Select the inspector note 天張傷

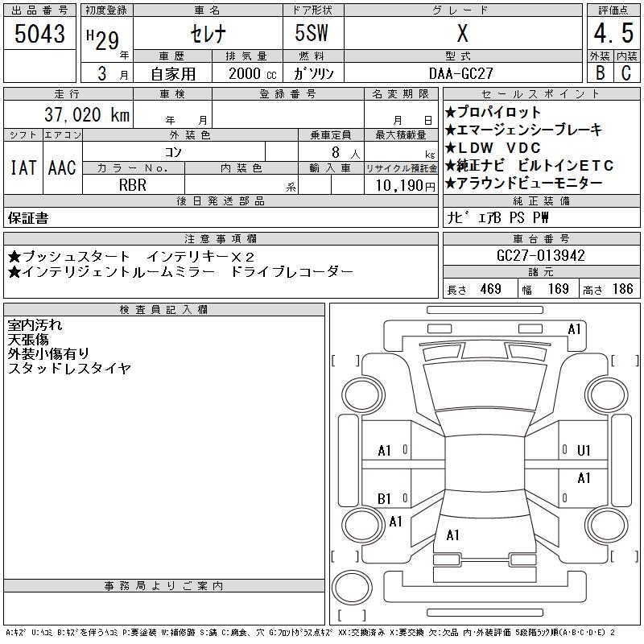[x=28, y=340]
